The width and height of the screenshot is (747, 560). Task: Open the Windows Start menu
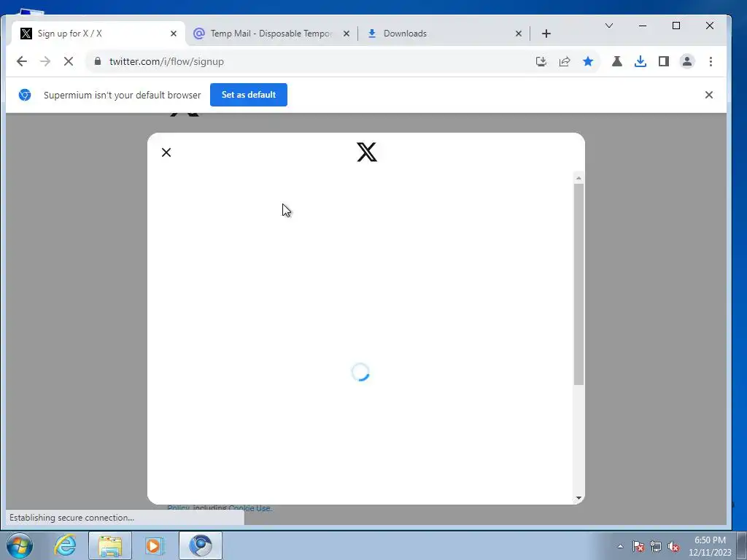[20, 545]
